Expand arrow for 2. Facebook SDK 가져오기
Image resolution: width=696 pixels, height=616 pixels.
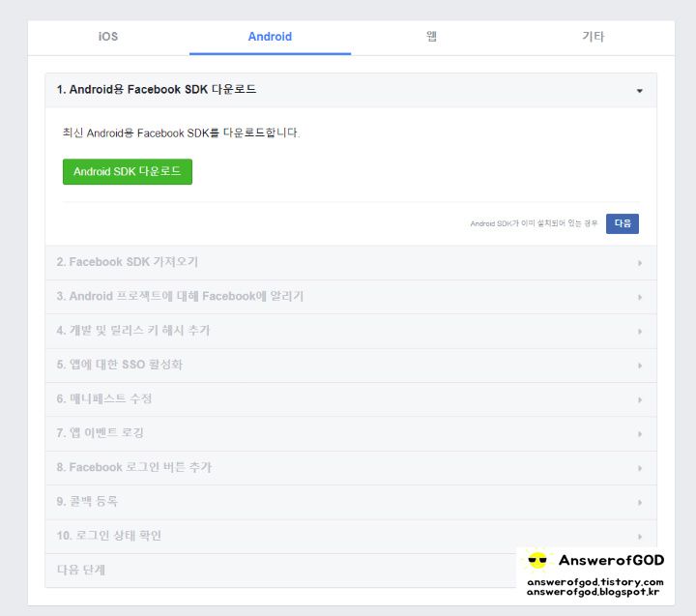coord(640,263)
